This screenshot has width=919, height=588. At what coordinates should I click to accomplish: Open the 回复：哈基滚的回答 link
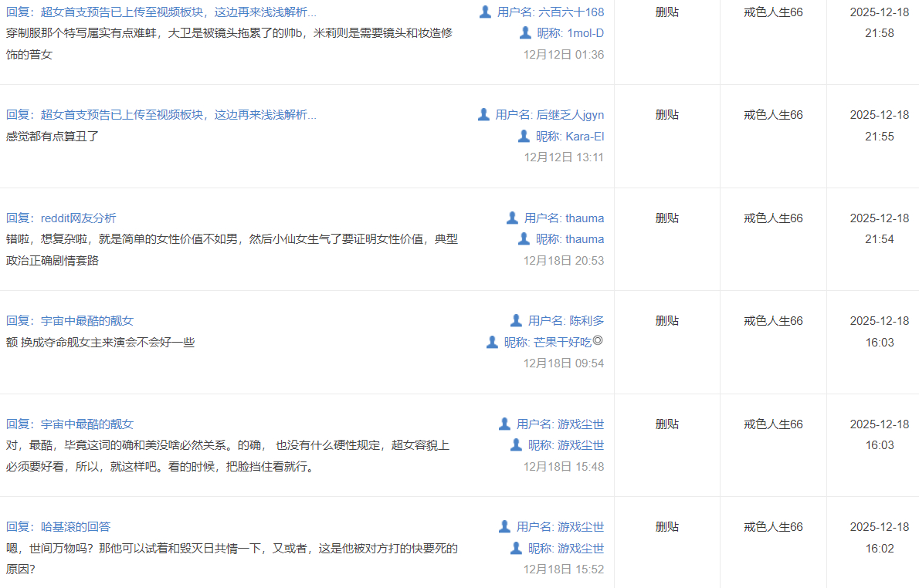59,527
